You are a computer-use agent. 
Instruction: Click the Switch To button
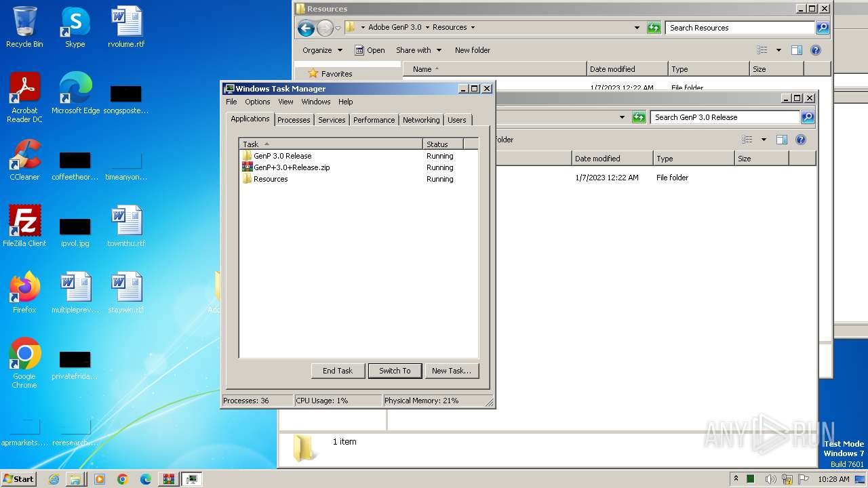[395, 371]
